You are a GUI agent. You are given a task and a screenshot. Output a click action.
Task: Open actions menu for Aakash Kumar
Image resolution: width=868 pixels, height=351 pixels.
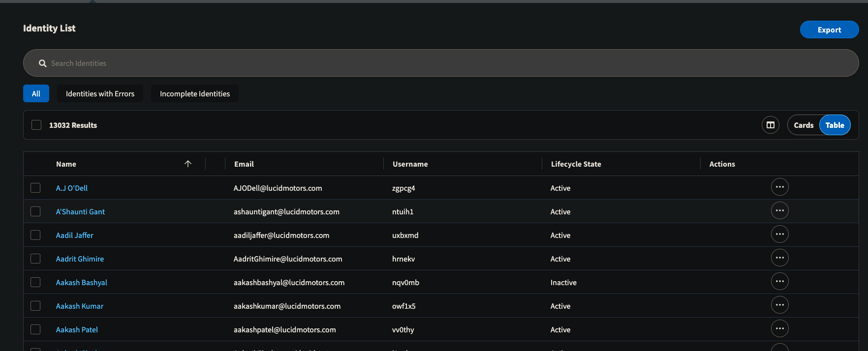[779, 305]
